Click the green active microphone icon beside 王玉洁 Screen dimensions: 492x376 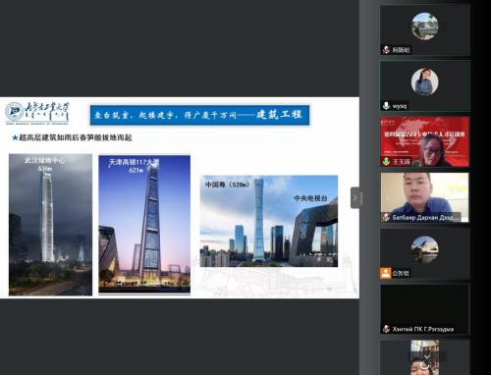[x=386, y=162]
